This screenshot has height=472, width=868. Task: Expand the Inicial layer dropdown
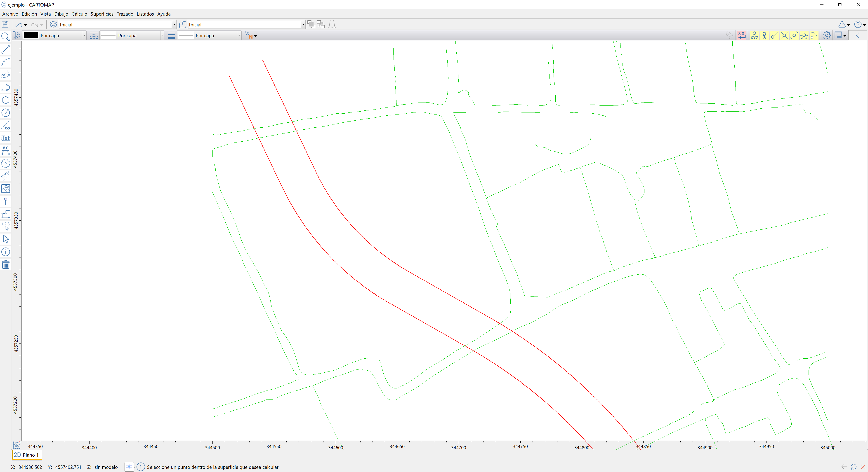pos(174,25)
